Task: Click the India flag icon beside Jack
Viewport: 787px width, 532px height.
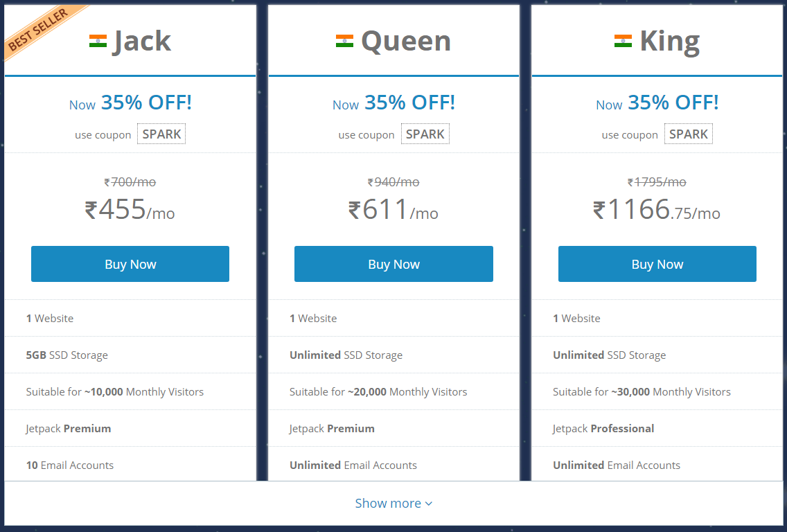Action: tap(98, 41)
